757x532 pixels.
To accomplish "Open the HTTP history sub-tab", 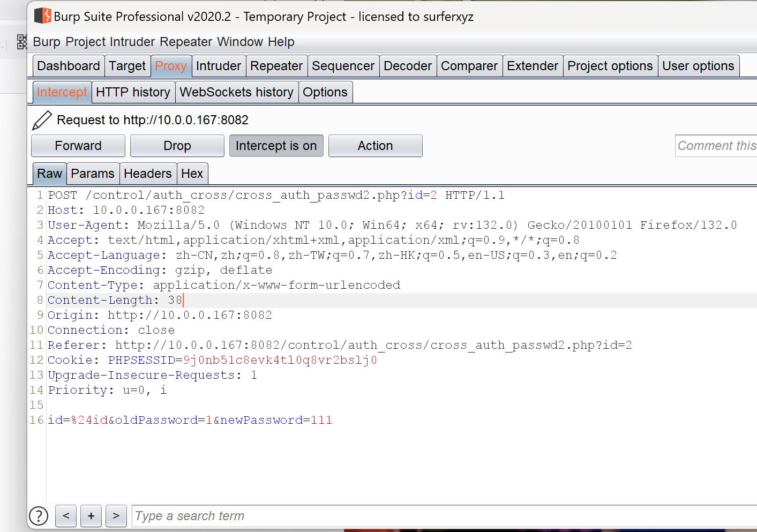I will [133, 92].
